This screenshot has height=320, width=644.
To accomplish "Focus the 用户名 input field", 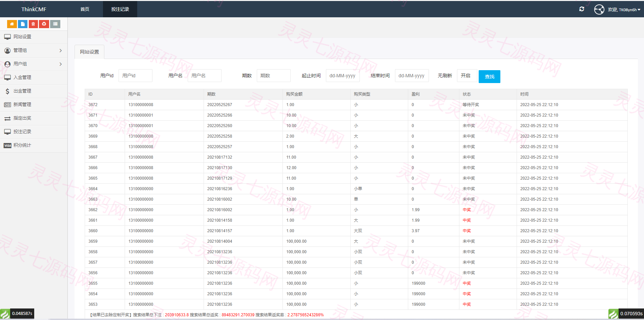I will [205, 76].
